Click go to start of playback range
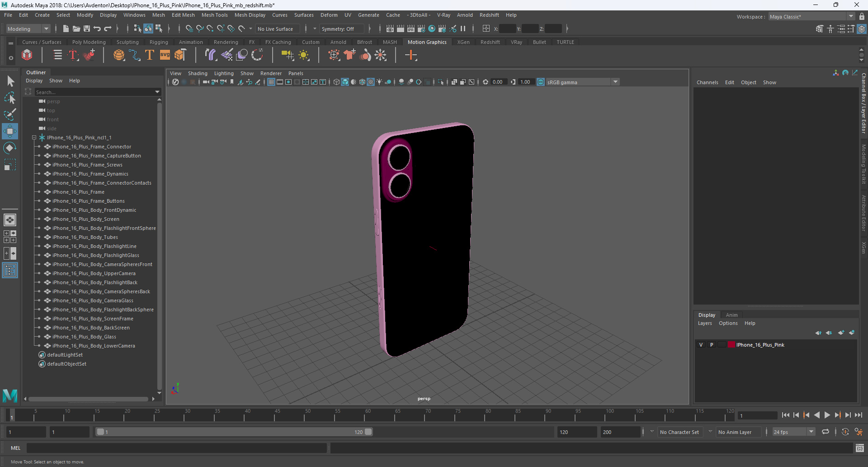The image size is (868, 467). click(786, 415)
